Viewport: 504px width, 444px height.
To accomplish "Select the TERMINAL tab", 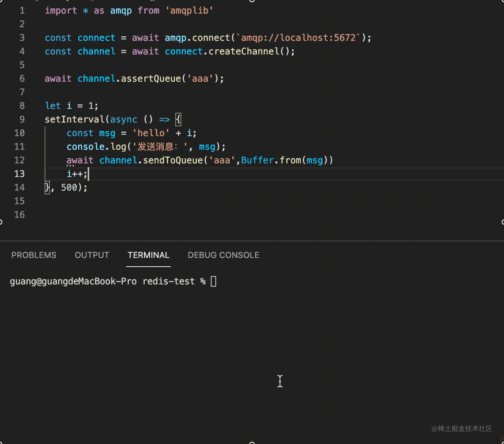I will pyautogui.click(x=148, y=255).
